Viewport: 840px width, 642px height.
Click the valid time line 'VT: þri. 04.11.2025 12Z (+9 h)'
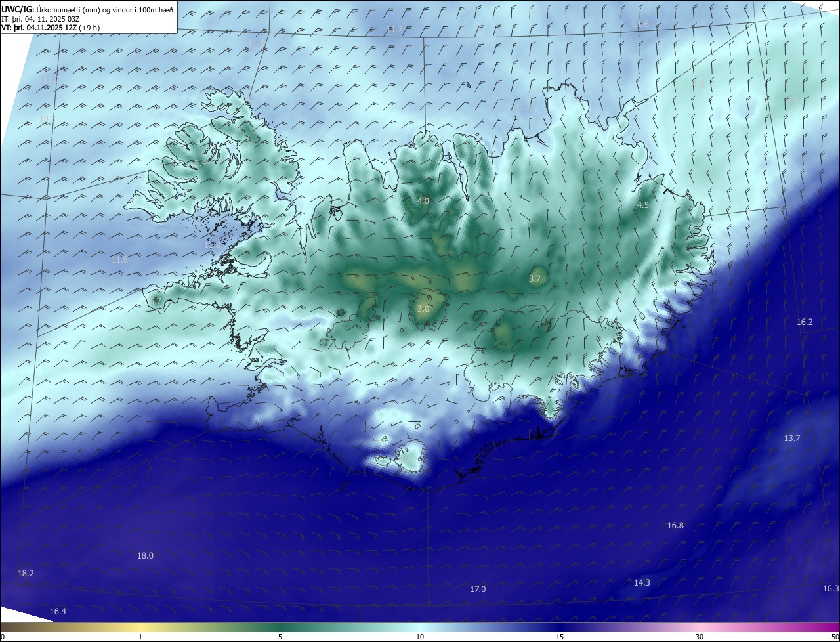coord(51,28)
